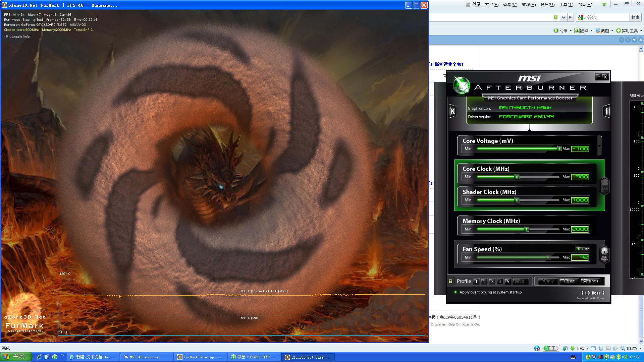This screenshot has width=644, height=362.
Task: Click the Windows 开始 Start button
Action: point(16,357)
